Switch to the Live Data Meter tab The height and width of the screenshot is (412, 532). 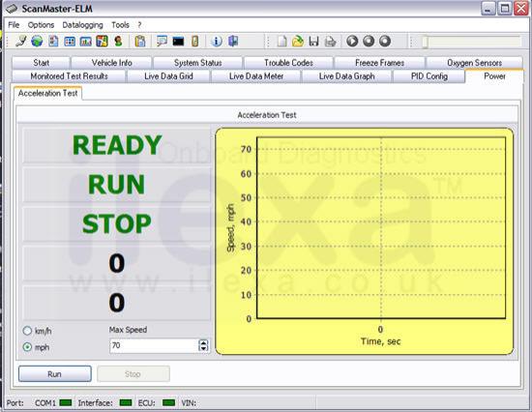[256, 76]
